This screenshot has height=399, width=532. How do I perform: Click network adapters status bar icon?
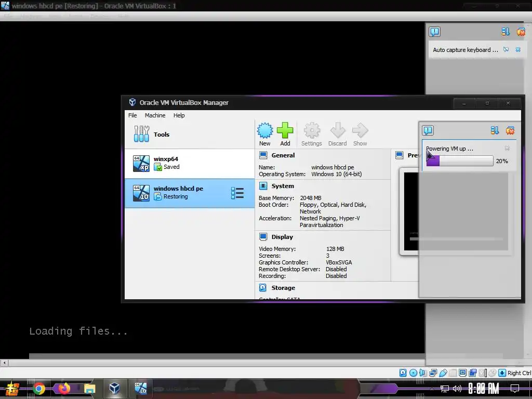[433, 373]
